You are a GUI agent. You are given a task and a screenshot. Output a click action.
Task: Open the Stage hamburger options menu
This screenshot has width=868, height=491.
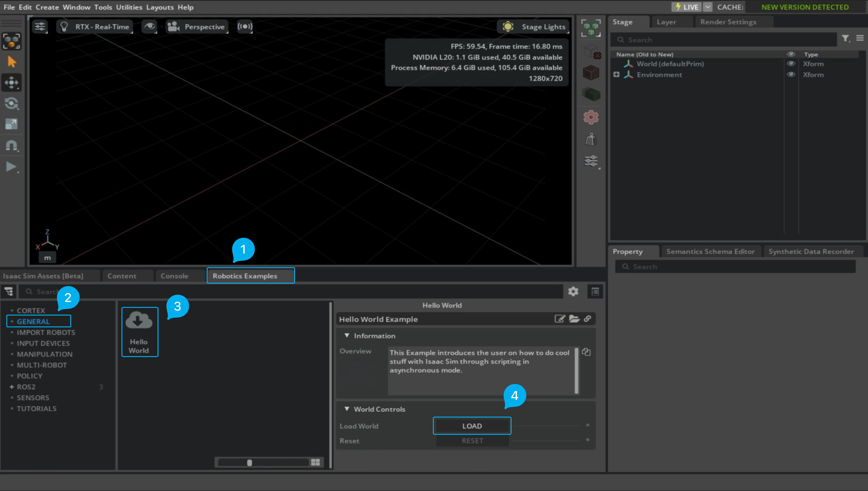(860, 38)
